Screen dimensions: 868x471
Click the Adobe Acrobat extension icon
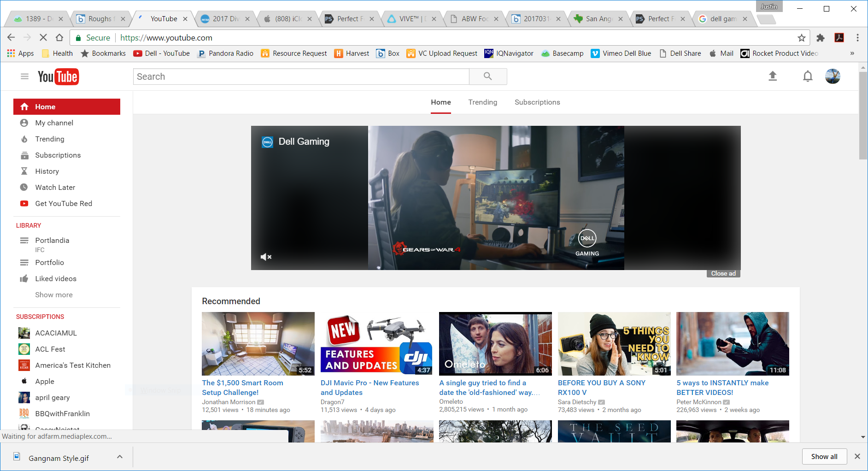click(x=839, y=38)
